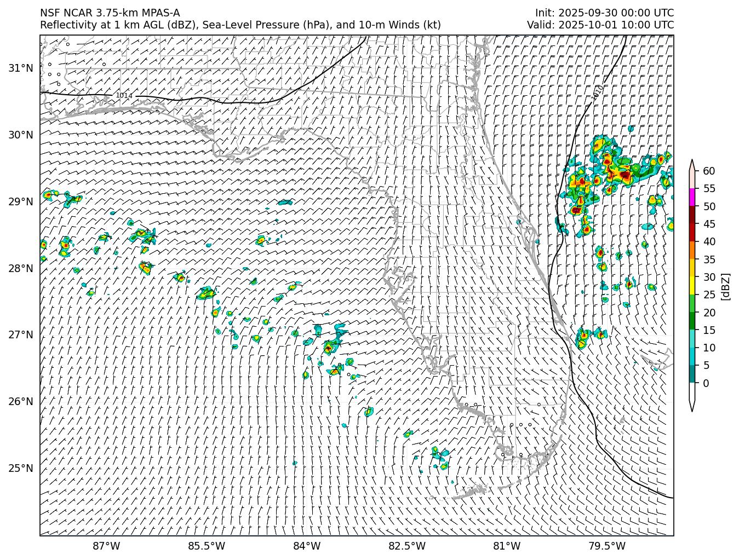
Task: Click the Reflectivity at 1 km AGL subtitle
Action: [x=240, y=25]
